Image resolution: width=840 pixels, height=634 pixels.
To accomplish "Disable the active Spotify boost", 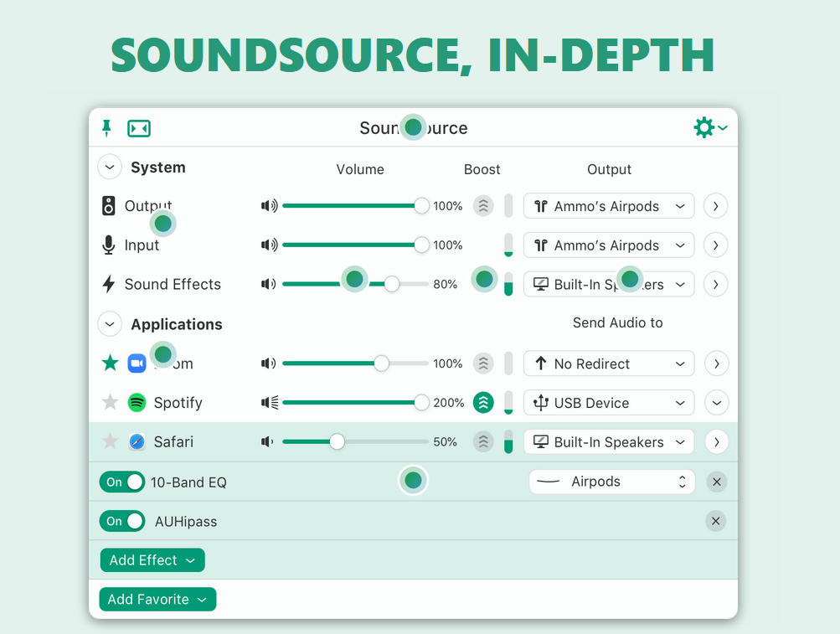I will [483, 403].
